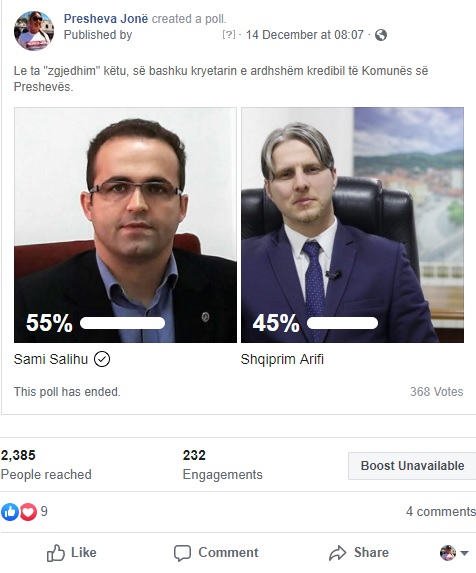Expand the 4 comments thread
Screen dimensions: 476x573
[x=441, y=511]
